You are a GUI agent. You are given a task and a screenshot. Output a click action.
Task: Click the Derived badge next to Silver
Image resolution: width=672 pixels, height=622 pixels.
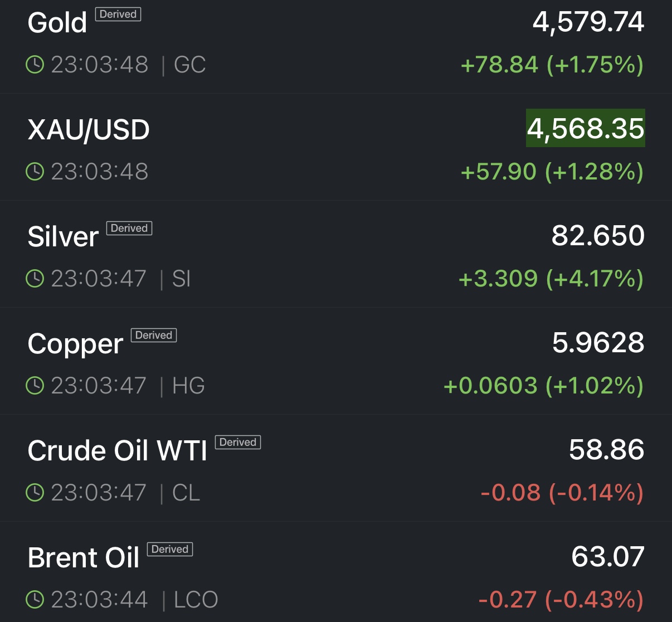129,229
